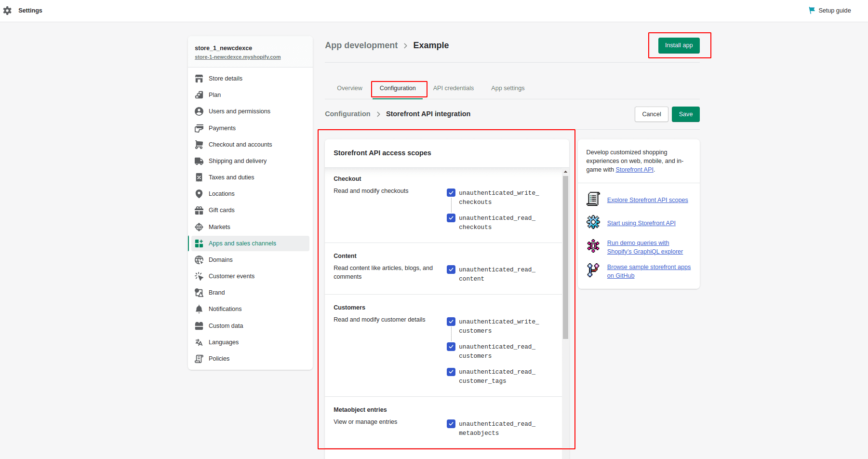Click the Users and permissions icon
Screen dimensions: 868x459
point(199,111)
